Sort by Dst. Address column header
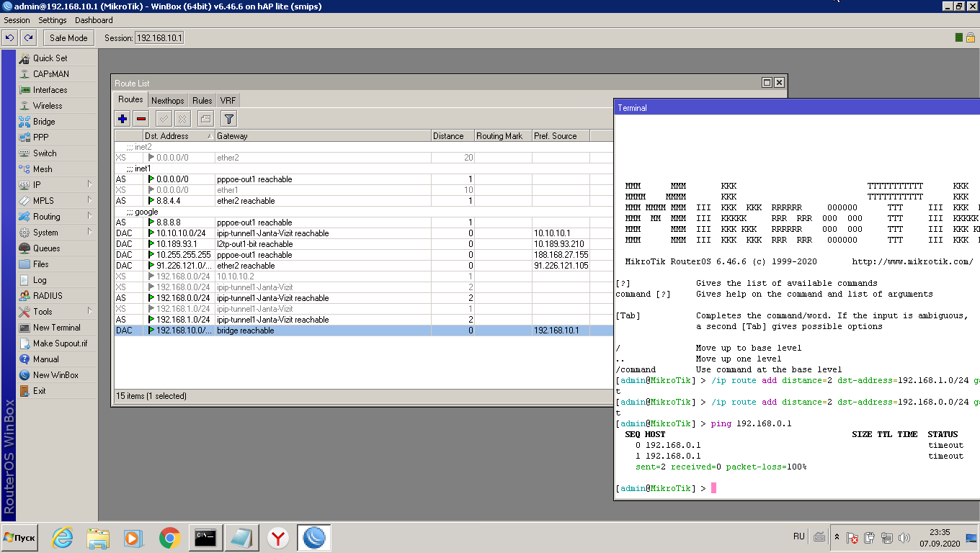 point(179,136)
